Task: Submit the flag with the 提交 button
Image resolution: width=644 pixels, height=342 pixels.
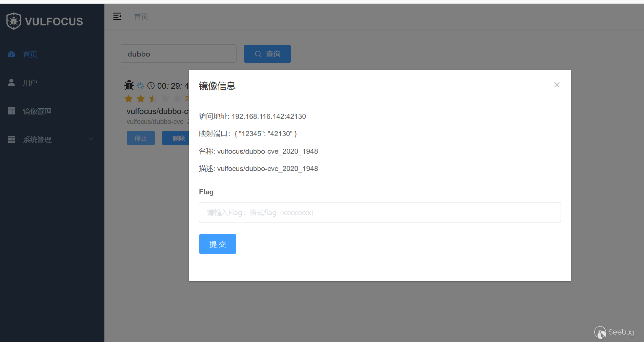Action: 218,244
